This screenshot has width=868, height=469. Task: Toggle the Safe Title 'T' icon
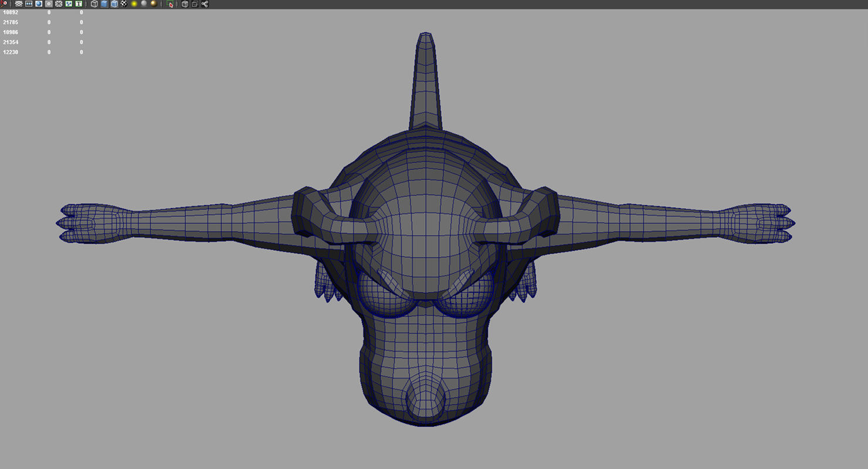[x=79, y=4]
